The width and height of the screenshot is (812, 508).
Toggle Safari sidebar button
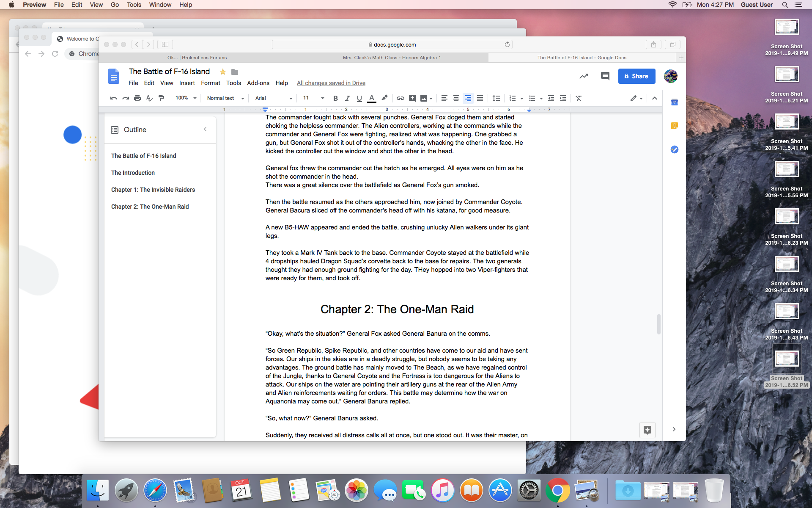tap(165, 44)
